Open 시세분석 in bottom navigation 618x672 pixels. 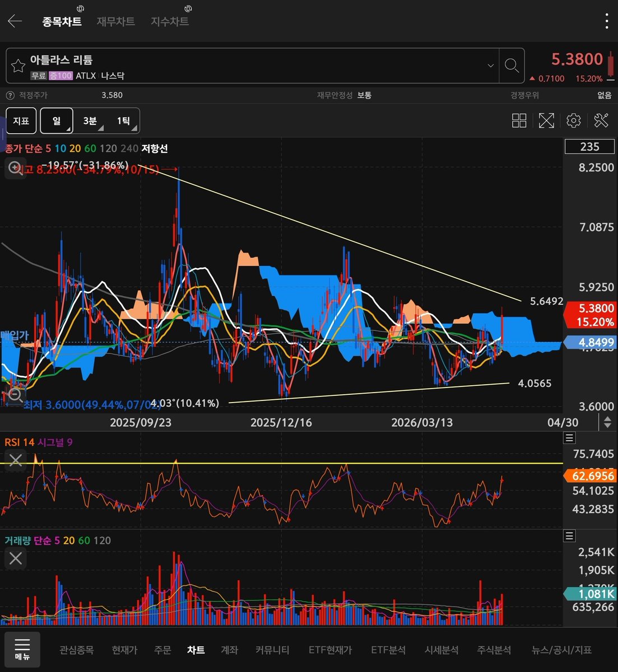pos(442,650)
